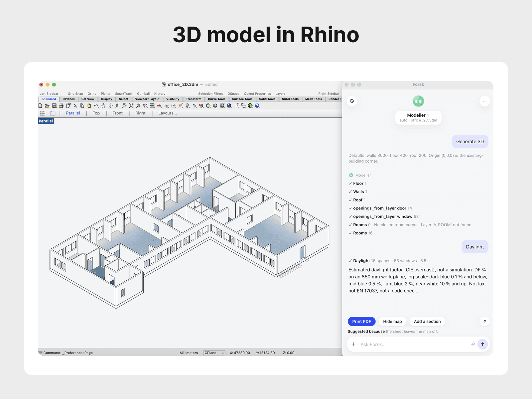Toggle Planar mode
This screenshot has height=399, width=532.
106,94
